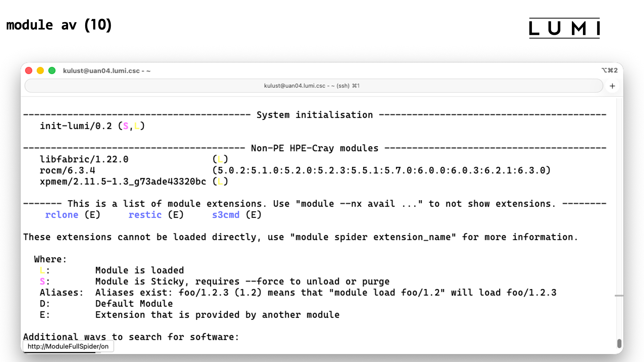Screen dimensions: 644x362
Task: Click the ModuleFullSpider URL tooltip
Action: [68, 346]
